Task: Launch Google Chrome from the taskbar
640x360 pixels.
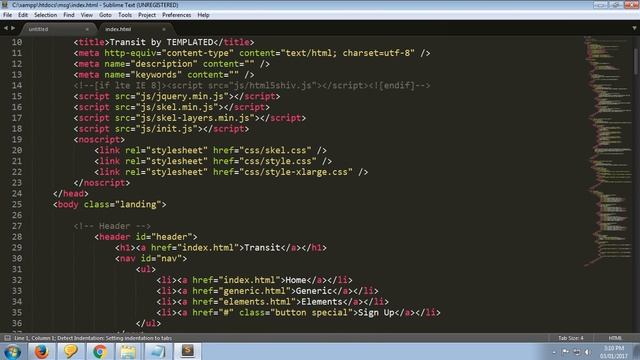Action: coord(99,351)
